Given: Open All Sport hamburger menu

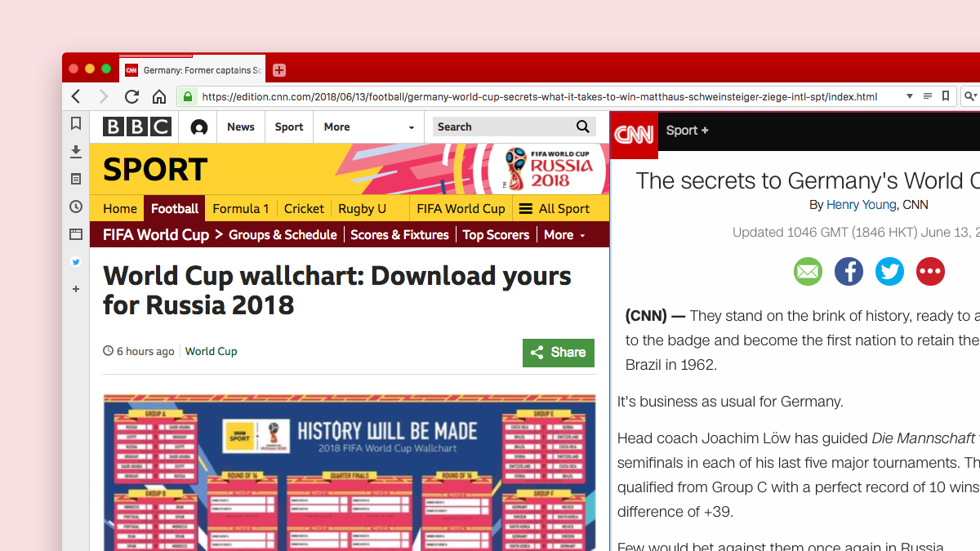Looking at the screenshot, I should (555, 209).
